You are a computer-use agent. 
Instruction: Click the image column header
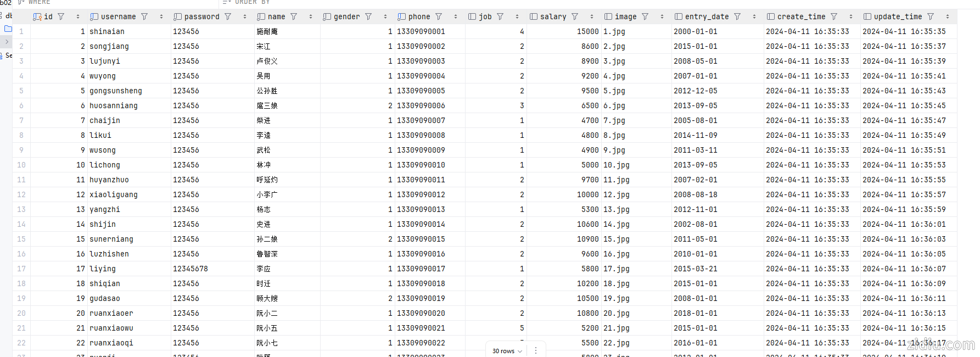tap(625, 16)
